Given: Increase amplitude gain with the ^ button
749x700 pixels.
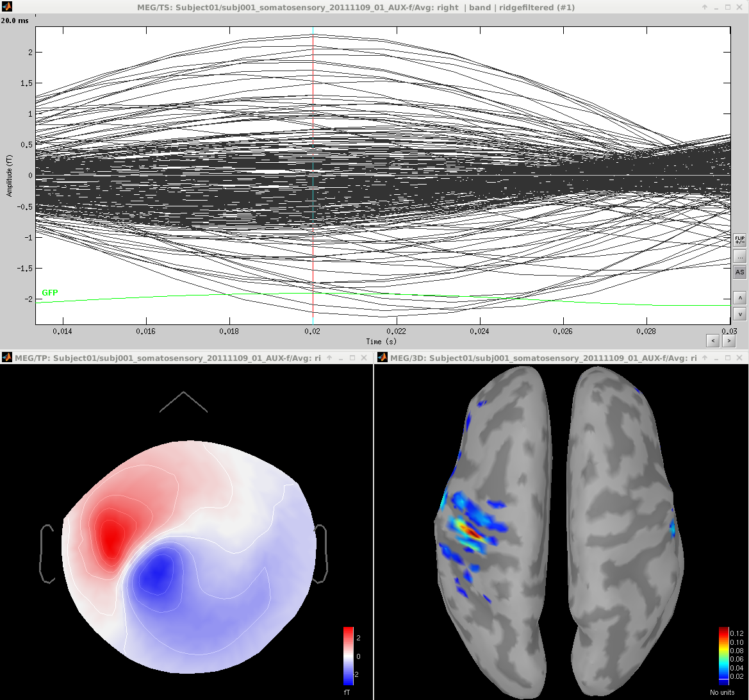Looking at the screenshot, I should (x=740, y=298).
